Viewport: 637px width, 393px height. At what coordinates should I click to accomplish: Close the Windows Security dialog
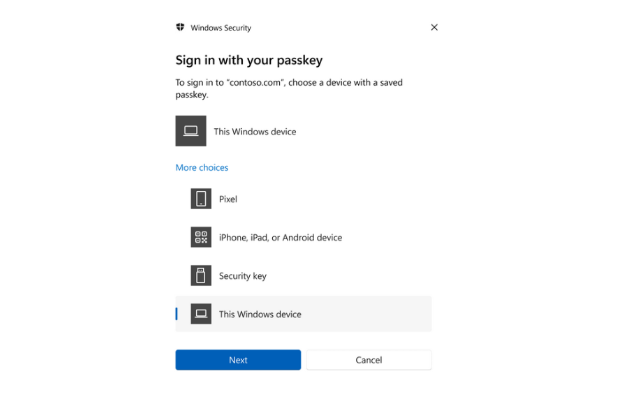click(x=434, y=27)
